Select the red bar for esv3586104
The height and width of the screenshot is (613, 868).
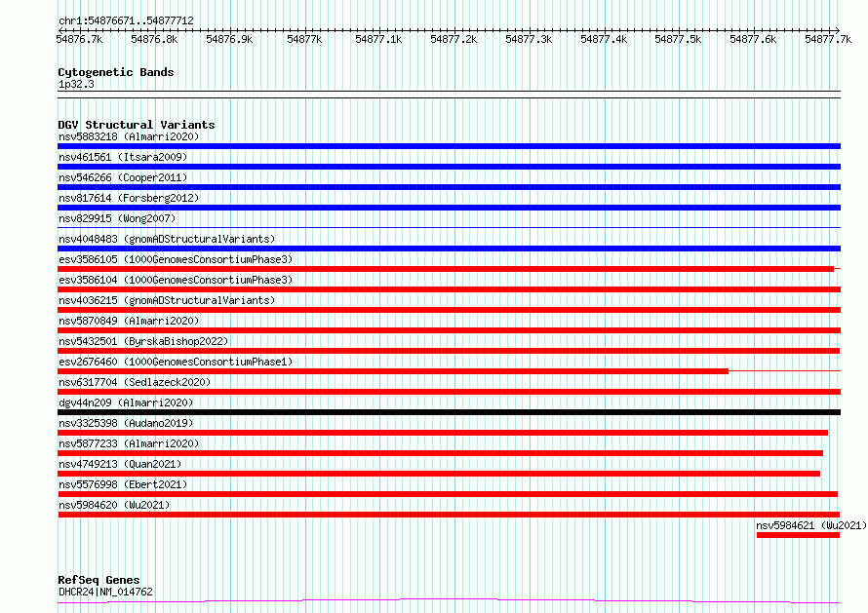coord(449,289)
